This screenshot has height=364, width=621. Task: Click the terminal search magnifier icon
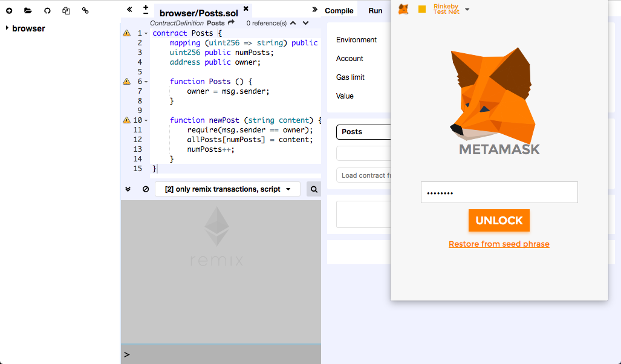coord(314,189)
